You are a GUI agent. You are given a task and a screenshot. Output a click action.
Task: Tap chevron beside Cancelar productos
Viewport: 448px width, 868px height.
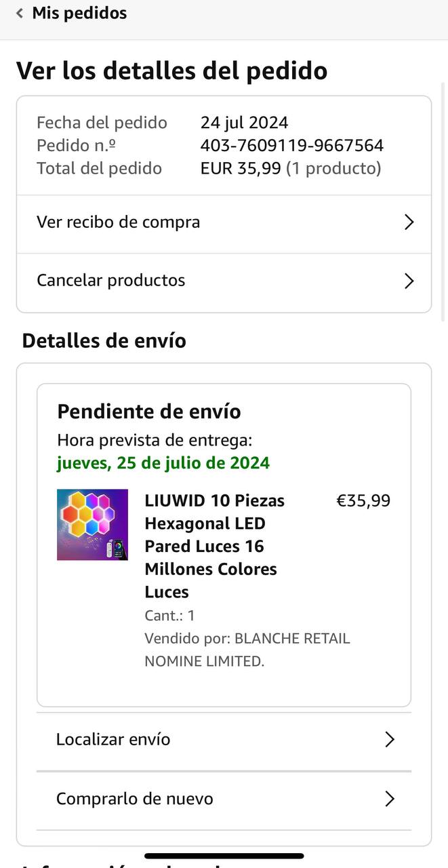409,281
